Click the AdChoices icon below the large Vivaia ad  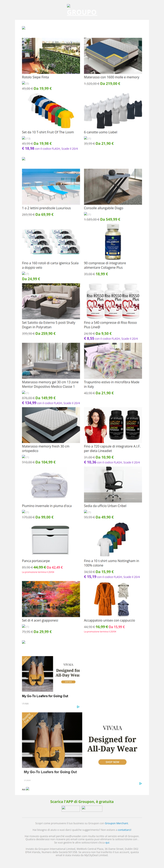point(140,783)
